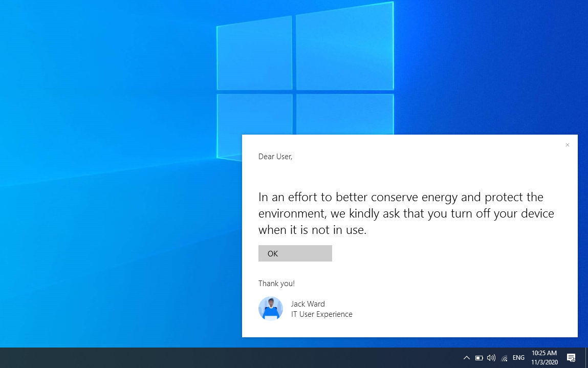Image resolution: width=588 pixels, height=368 pixels.
Task: Open the Wi-Fi network icon
Action: point(504,358)
